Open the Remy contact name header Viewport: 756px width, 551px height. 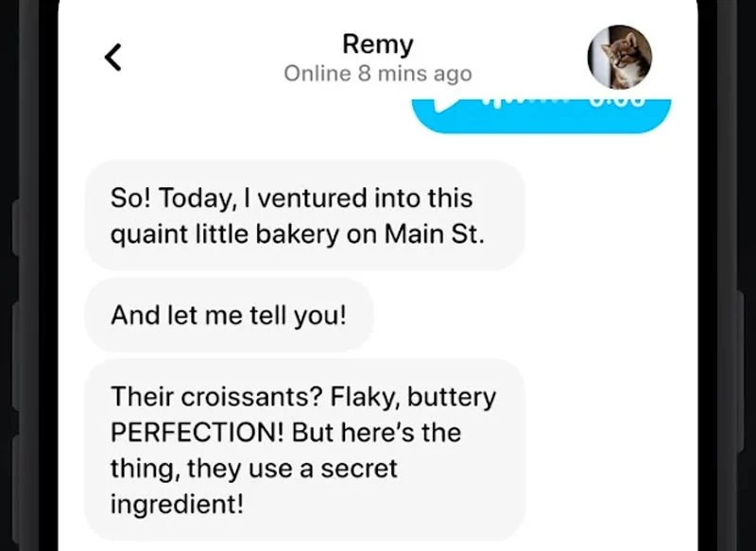(377, 44)
